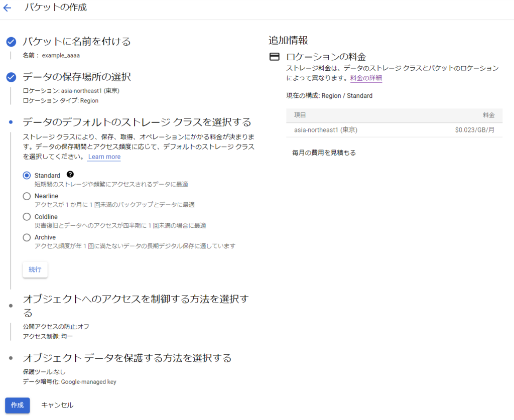Open the 料金の詳細 link

(x=366, y=78)
